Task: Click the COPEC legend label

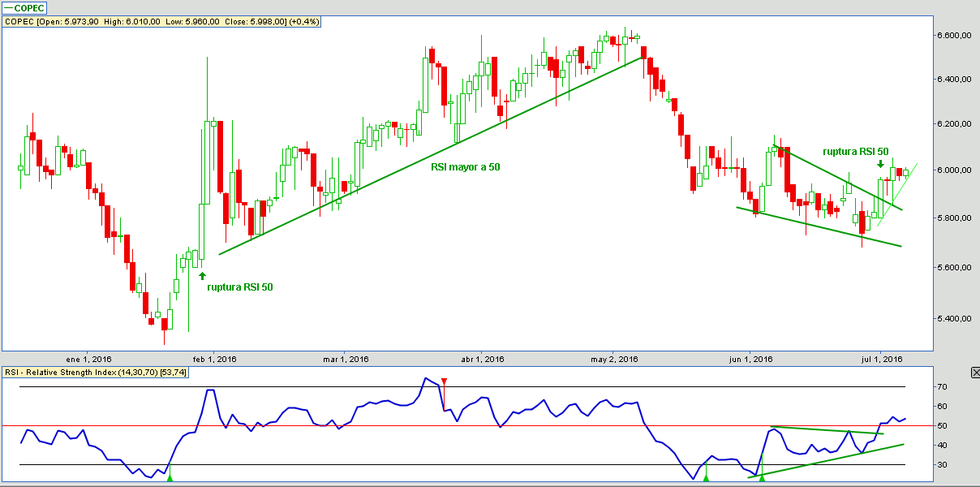Action: coord(24,8)
